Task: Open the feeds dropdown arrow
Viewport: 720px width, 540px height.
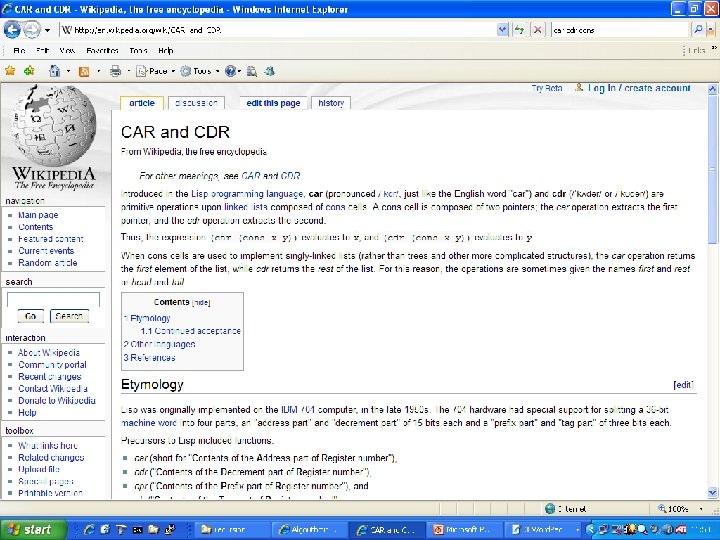Action: pos(99,71)
